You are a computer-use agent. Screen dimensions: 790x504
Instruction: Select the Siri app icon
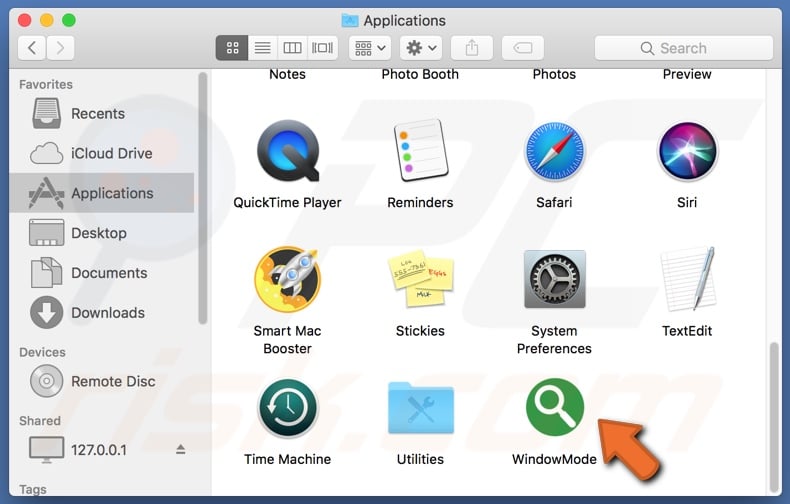click(687, 151)
